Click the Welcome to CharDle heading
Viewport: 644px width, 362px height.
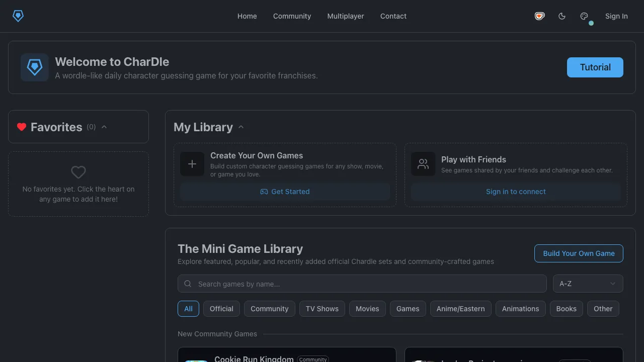click(112, 62)
